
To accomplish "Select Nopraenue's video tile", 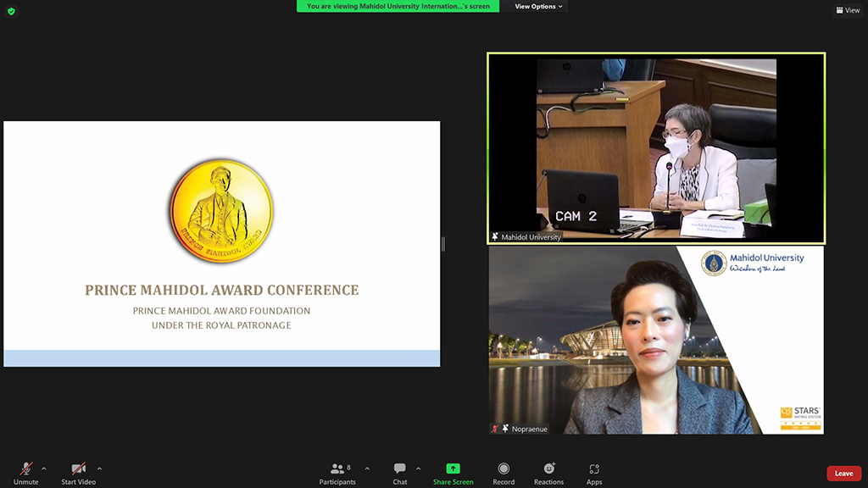I will coord(655,341).
